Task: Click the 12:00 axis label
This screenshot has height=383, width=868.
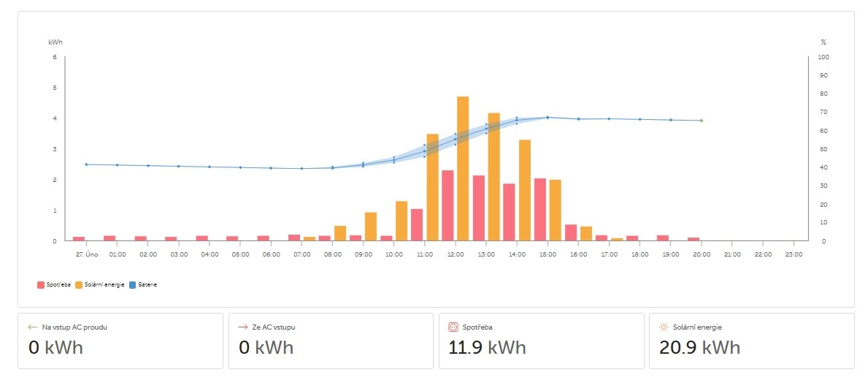Action: point(455,254)
